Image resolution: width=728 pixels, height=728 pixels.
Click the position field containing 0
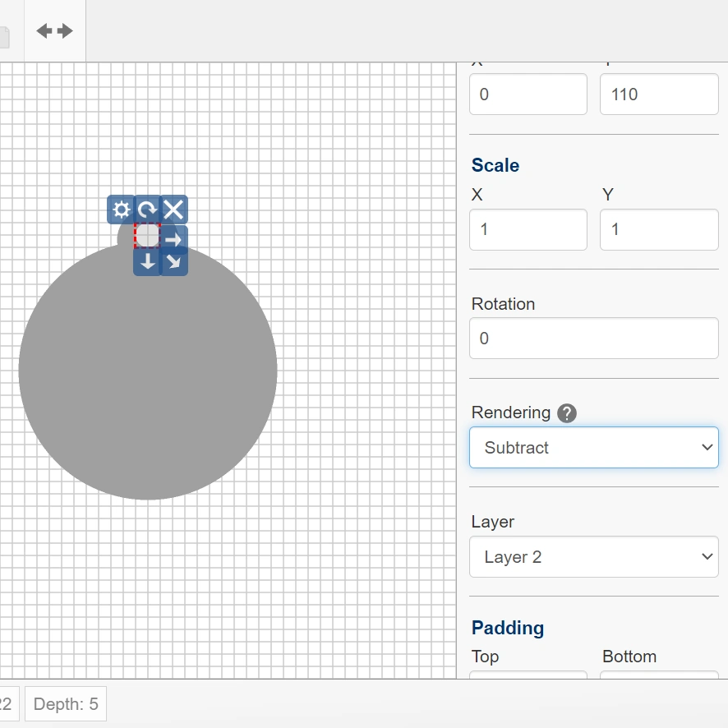pos(528,94)
